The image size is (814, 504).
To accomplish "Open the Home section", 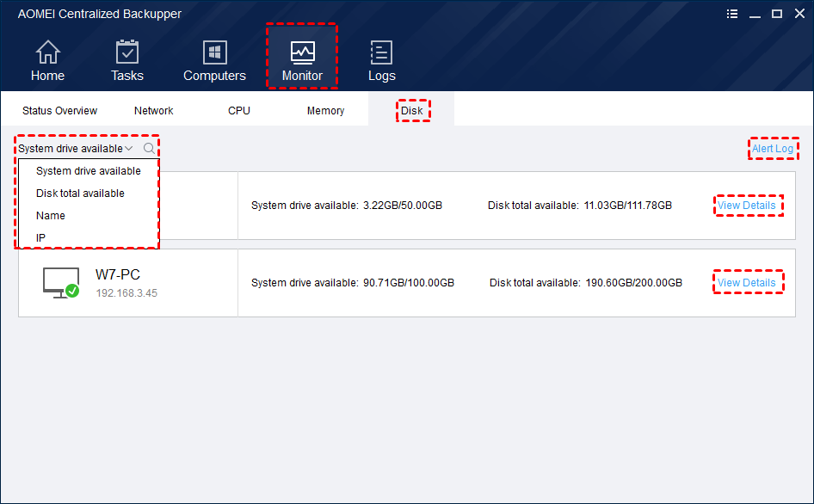I will click(47, 61).
